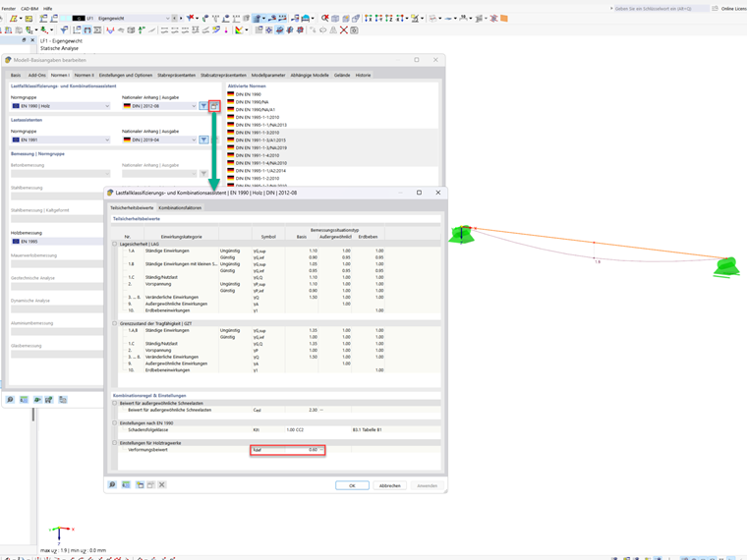Image resolution: width=747 pixels, height=560 pixels.
Task: Click new configuration icon in Lastfallklassifizierung dialog footer
Action: point(140,484)
